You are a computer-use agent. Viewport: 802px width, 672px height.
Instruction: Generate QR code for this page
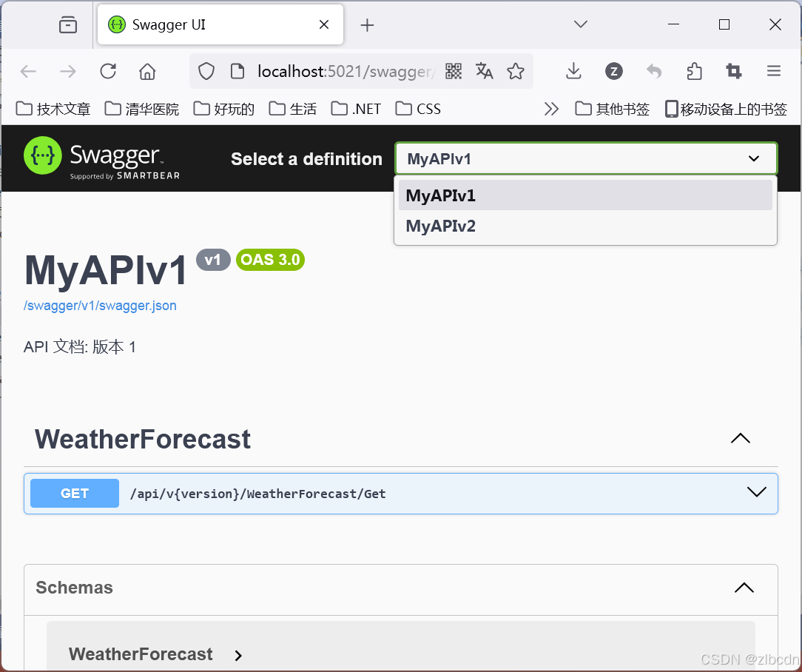point(454,71)
